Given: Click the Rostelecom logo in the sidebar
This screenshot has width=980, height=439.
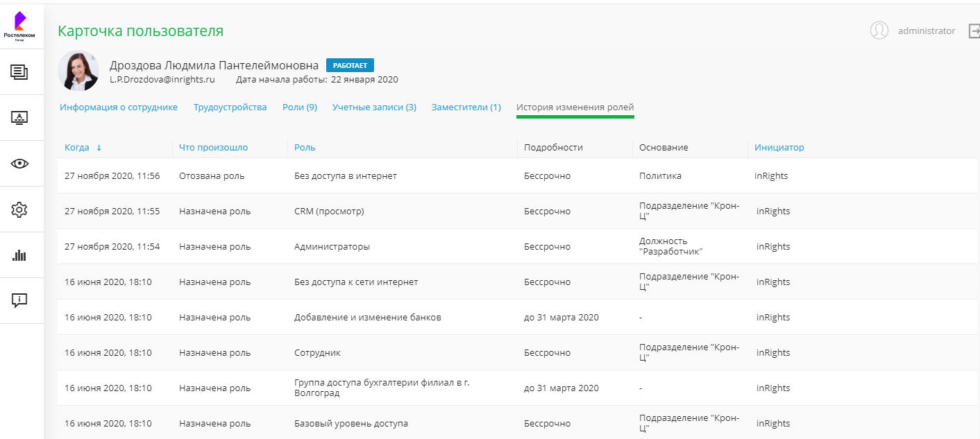Looking at the screenshot, I should 19,26.
